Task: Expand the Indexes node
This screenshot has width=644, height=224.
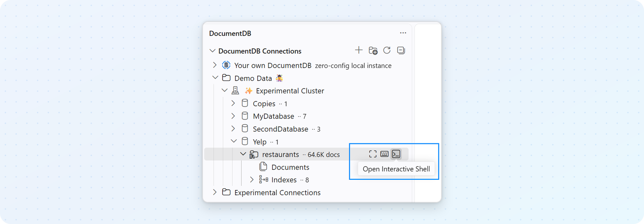Action: pyautogui.click(x=252, y=180)
